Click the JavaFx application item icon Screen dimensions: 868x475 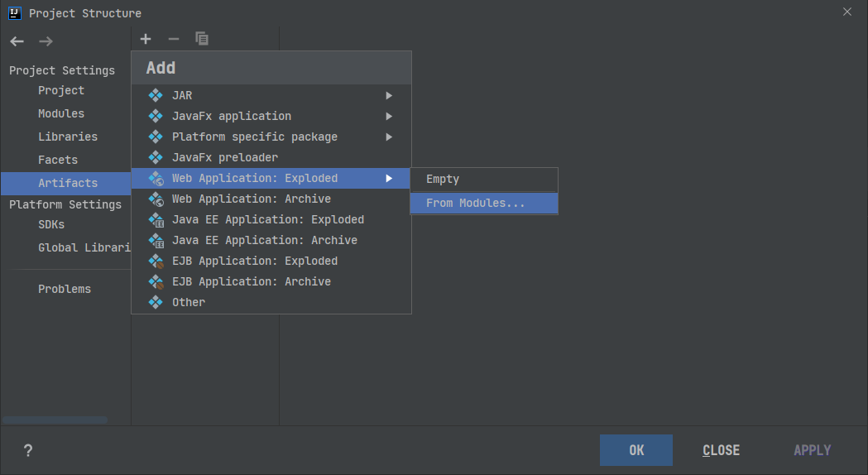pyautogui.click(x=156, y=116)
